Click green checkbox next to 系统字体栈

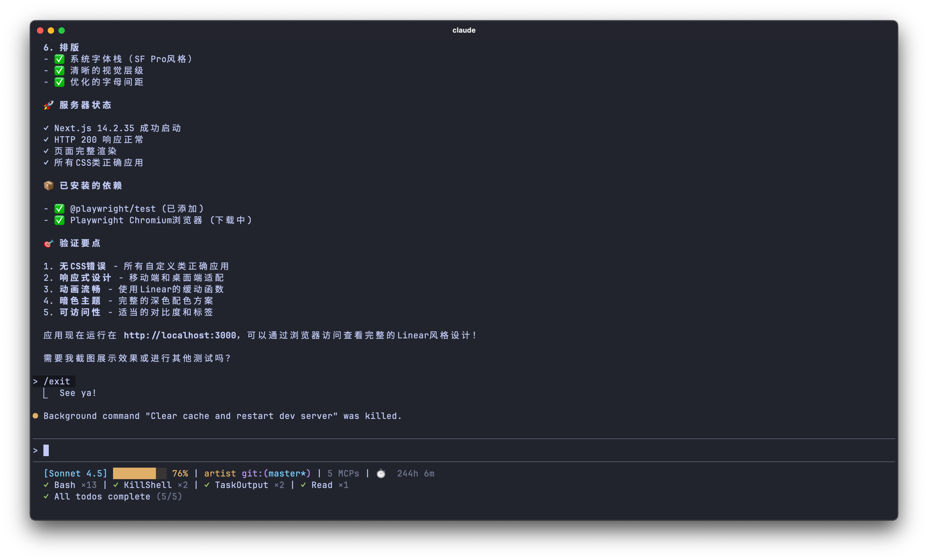tap(59, 59)
